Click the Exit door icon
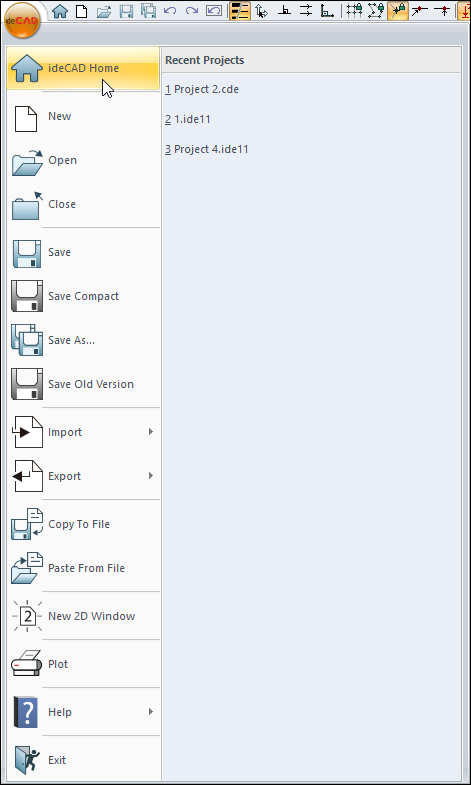Image resolution: width=471 pixels, height=785 pixels. 28,759
